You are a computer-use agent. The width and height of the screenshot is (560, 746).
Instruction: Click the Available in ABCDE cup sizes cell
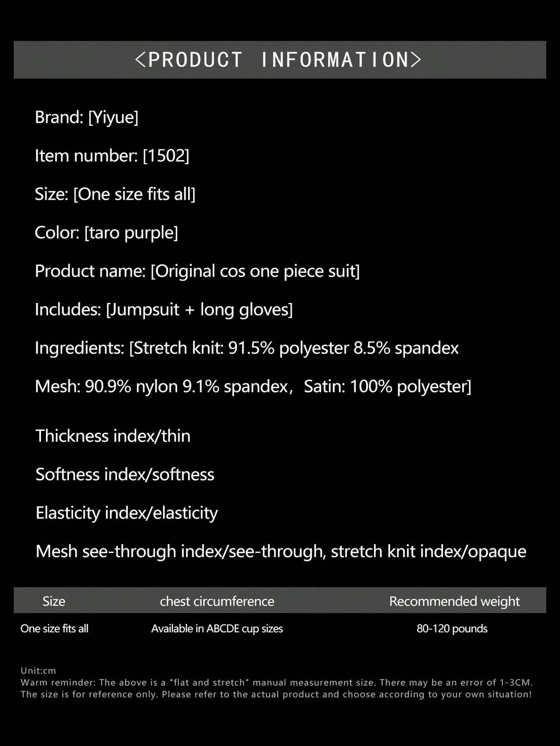pyautogui.click(x=217, y=628)
